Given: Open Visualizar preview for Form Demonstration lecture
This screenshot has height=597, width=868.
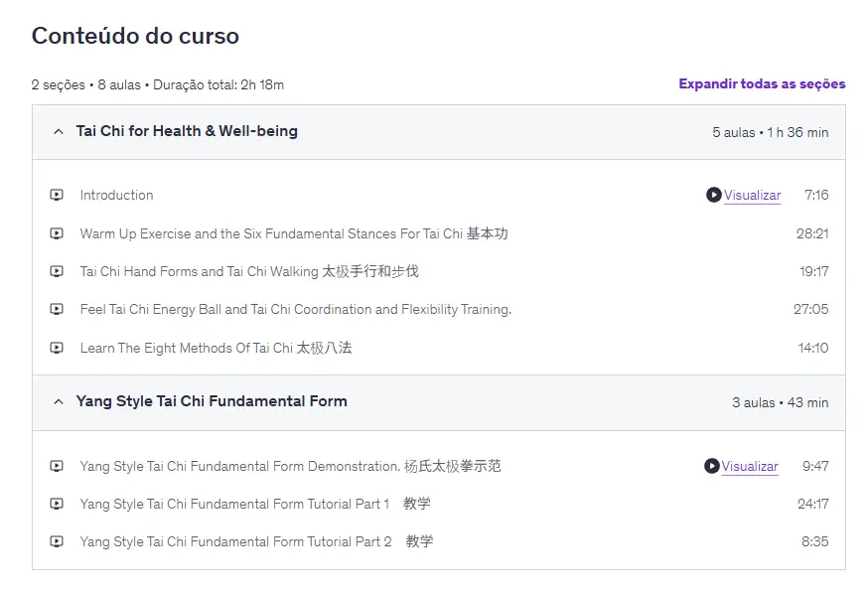Looking at the screenshot, I should coord(750,467).
